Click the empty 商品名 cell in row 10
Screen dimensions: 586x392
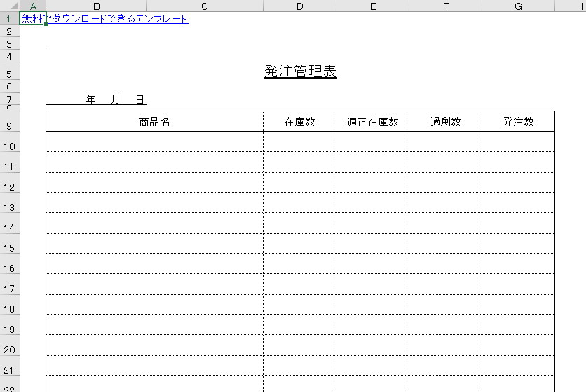154,142
